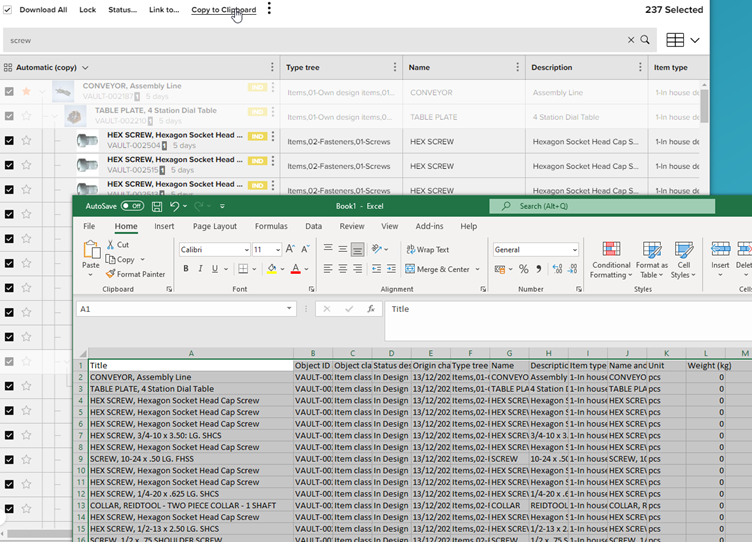
Task: Click Status... action
Action: (122, 10)
